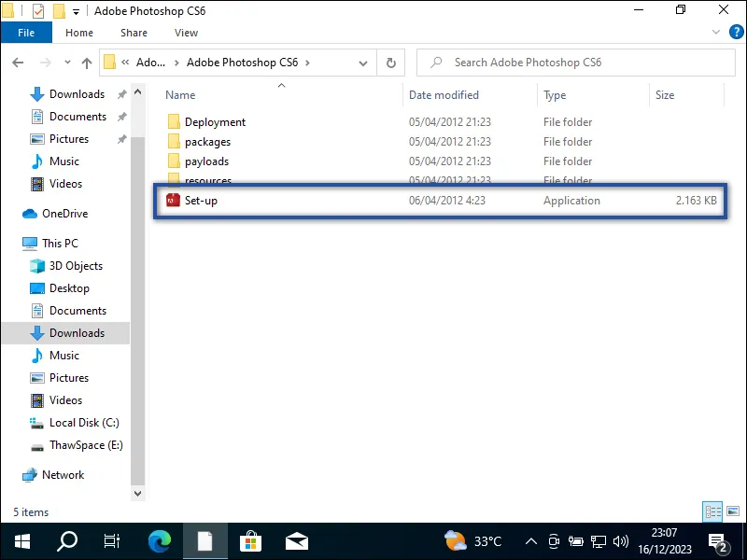Screen dimensions: 747x560
Task: Open Microsoft Store from the taskbar
Action: click(x=251, y=540)
